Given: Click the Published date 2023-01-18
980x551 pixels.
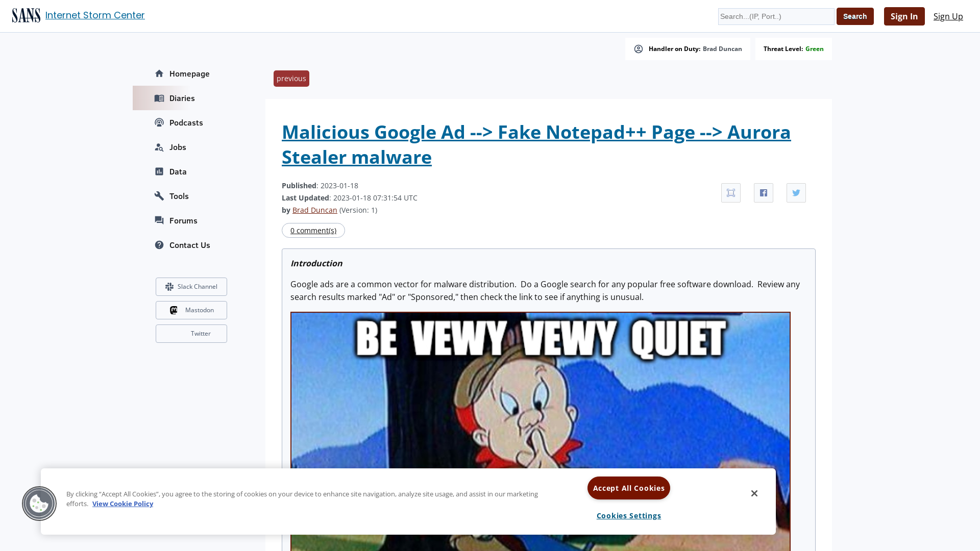Looking at the screenshot, I should click(x=339, y=186).
